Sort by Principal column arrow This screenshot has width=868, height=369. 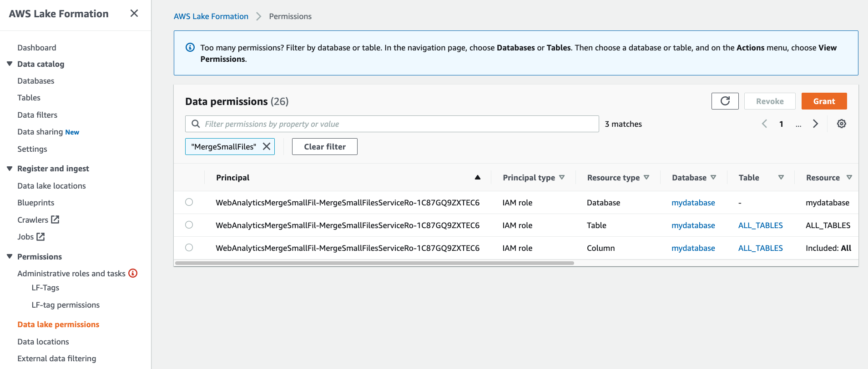pyautogui.click(x=478, y=177)
